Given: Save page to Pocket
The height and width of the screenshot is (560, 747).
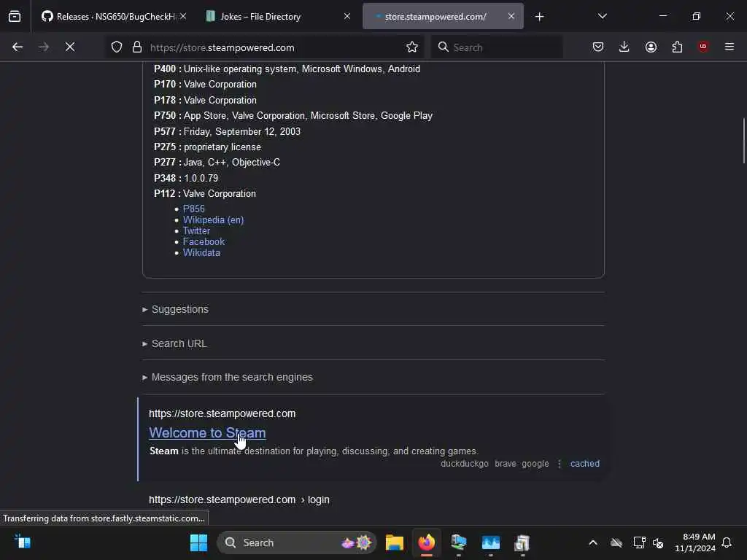Looking at the screenshot, I should pyautogui.click(x=598, y=47).
